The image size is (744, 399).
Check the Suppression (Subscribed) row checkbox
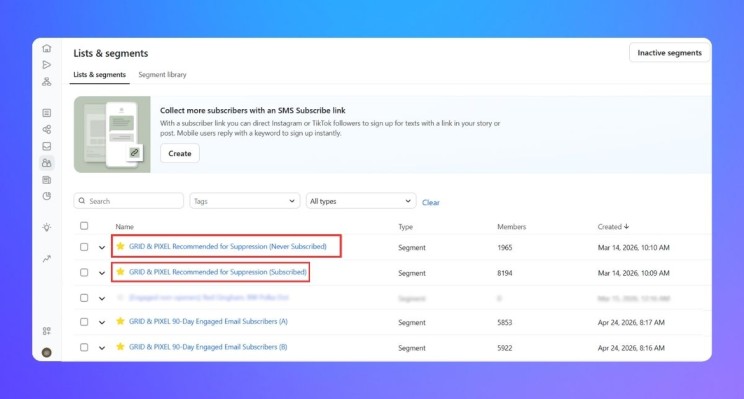point(84,272)
